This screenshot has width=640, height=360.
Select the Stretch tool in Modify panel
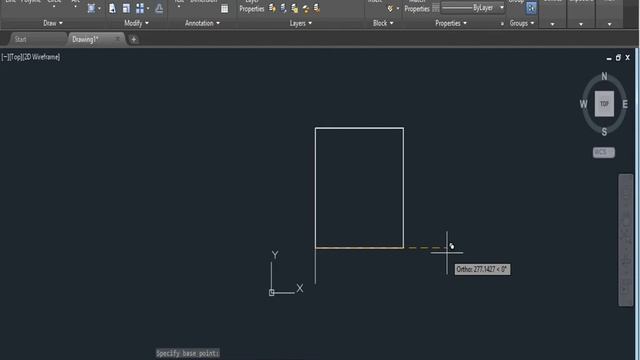click(112, 8)
